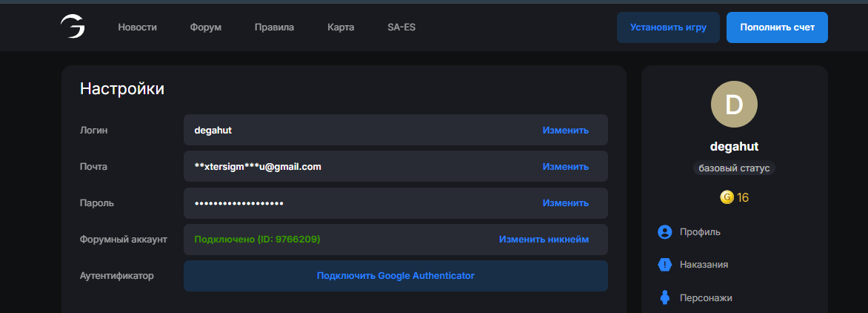Open Наказания in the sidebar
This screenshot has width=868, height=313.
click(x=704, y=265)
